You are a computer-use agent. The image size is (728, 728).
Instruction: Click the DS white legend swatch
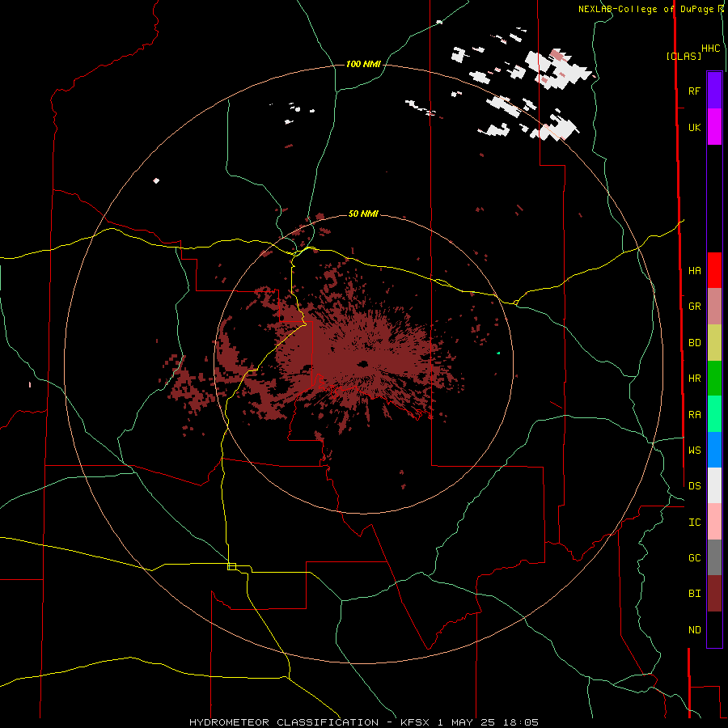[x=714, y=485]
